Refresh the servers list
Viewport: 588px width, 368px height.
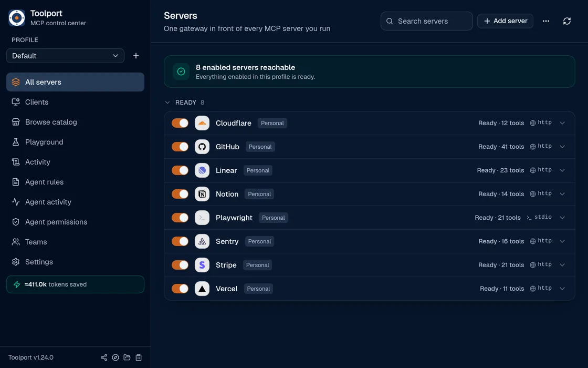pyautogui.click(x=566, y=21)
